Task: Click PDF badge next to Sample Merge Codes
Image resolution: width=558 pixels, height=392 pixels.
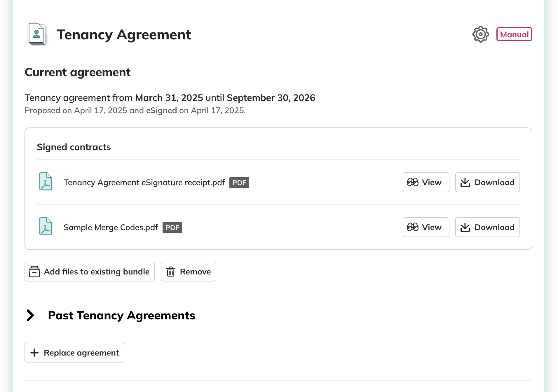Action: pos(172,228)
